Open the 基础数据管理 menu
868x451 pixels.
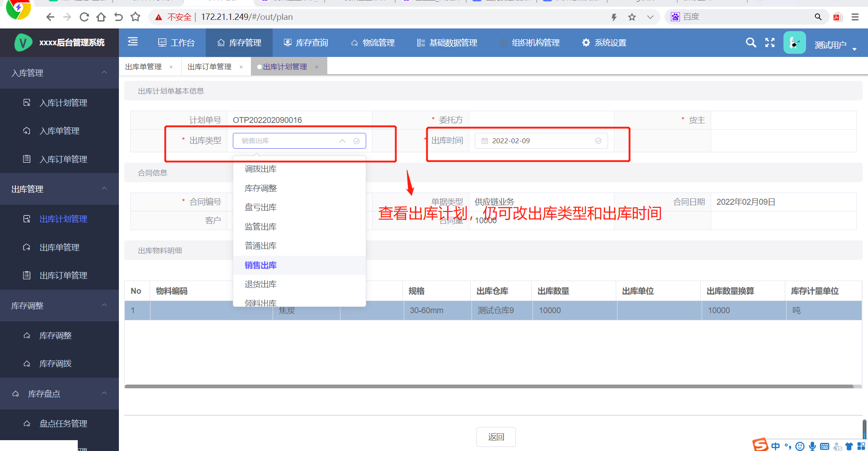(447, 42)
